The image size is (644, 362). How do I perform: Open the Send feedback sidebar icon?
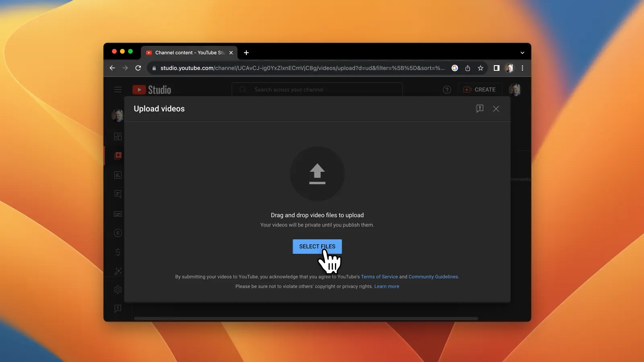pyautogui.click(x=118, y=309)
